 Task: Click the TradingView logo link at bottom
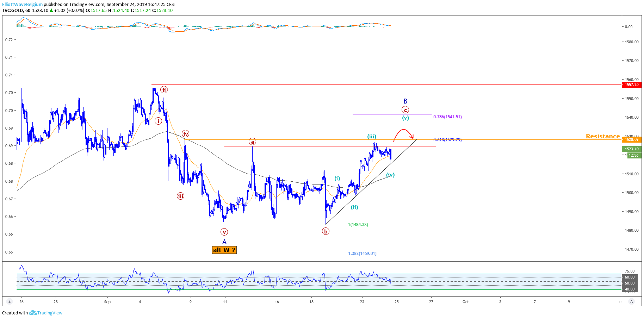click(x=46, y=313)
